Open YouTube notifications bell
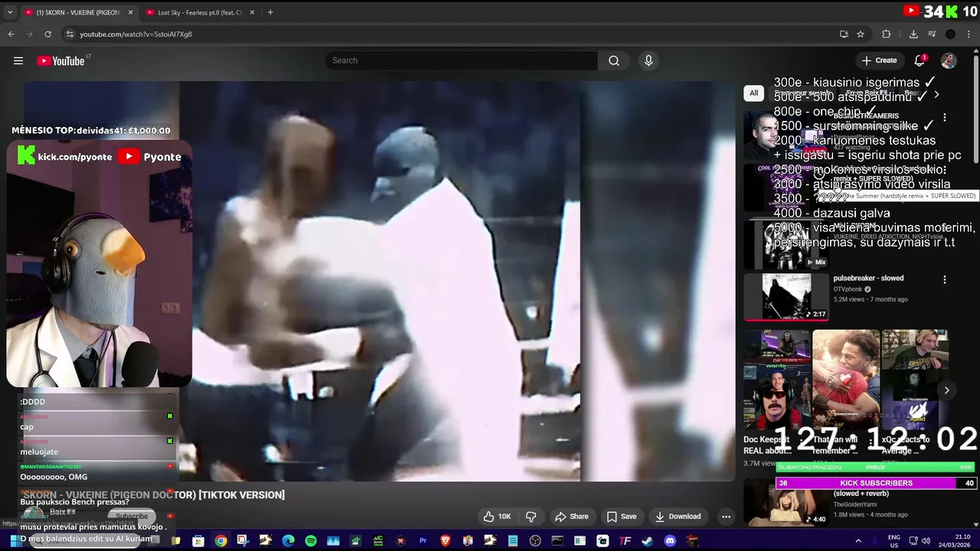 coord(920,60)
